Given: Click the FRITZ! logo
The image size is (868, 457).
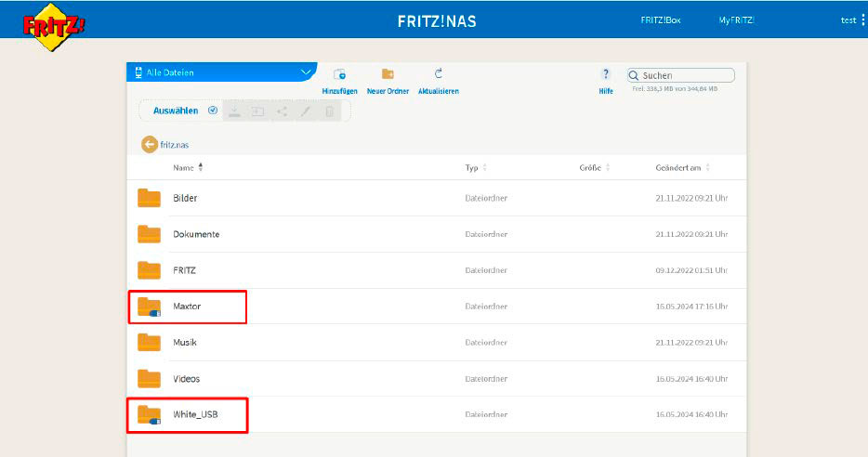Looking at the screenshot, I should tap(53, 21).
